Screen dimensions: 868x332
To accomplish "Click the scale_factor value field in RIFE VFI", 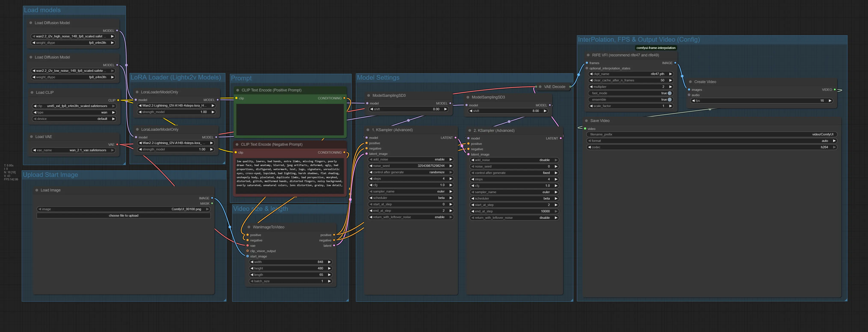I will [630, 106].
